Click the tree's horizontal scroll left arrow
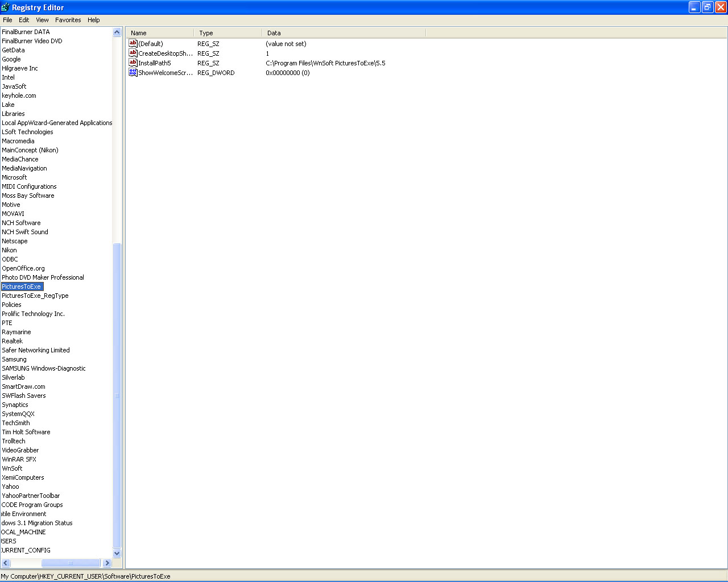 (x=6, y=563)
